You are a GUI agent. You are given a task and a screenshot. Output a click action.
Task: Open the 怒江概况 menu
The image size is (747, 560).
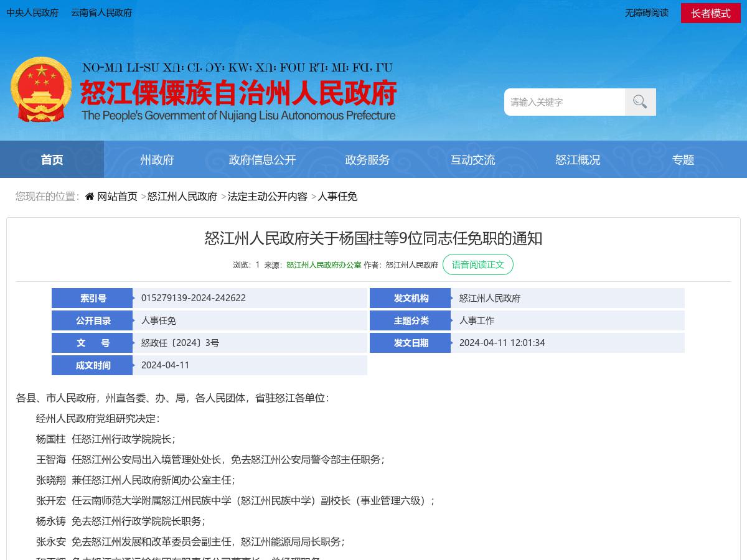578,159
